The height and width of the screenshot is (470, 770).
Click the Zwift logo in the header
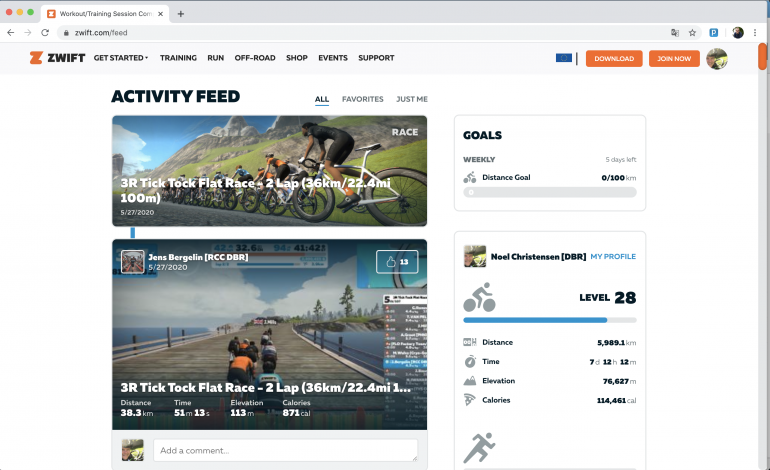pos(57,58)
